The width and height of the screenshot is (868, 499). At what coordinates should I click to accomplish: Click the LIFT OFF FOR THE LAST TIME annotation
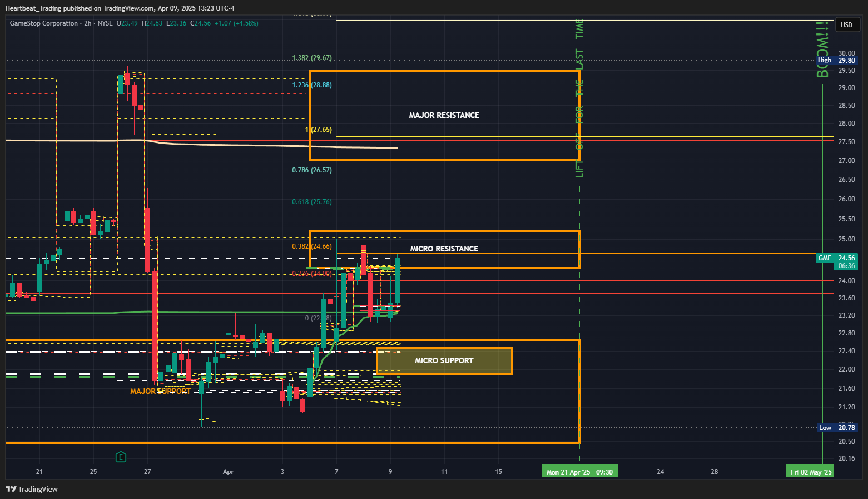click(x=579, y=98)
